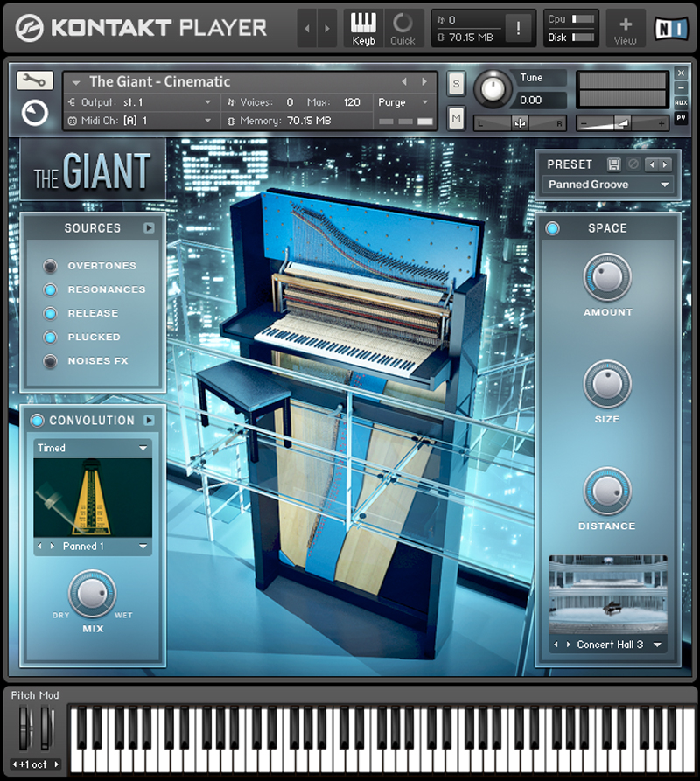Image resolution: width=700 pixels, height=781 pixels.
Task: Click the Tune value 0.00 field
Action: click(541, 100)
